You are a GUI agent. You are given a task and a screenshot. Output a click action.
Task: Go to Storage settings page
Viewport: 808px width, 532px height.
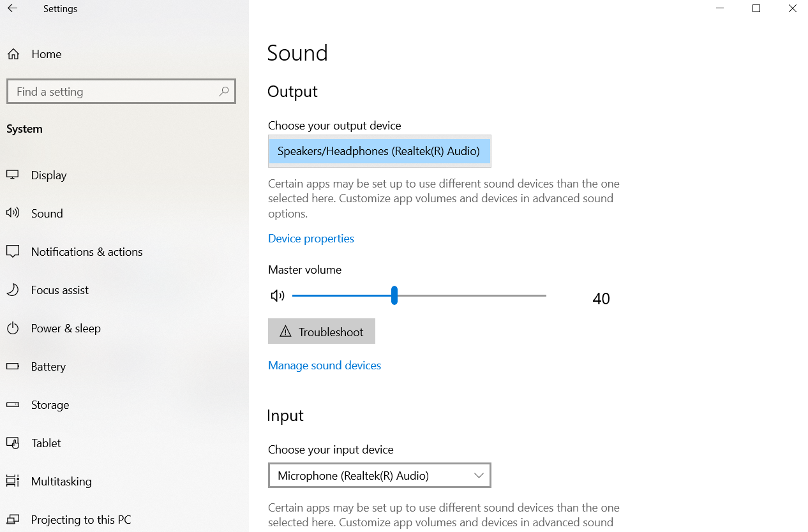[50, 405]
